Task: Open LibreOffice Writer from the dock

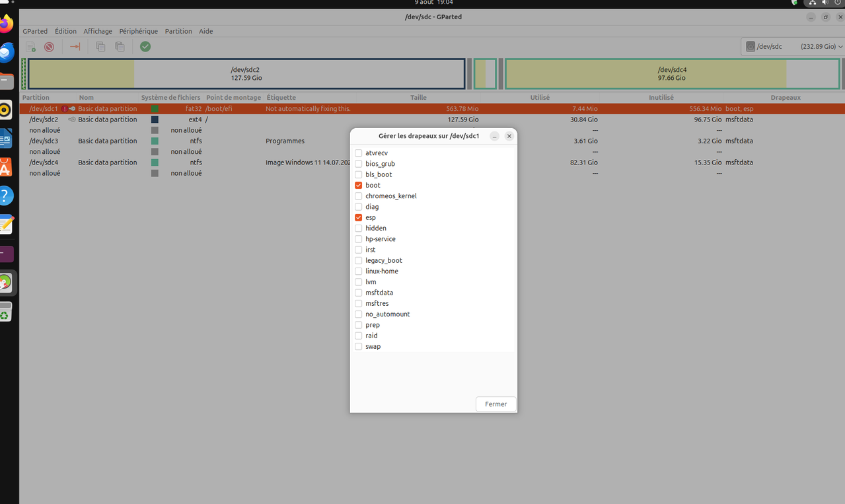Action: (5, 139)
